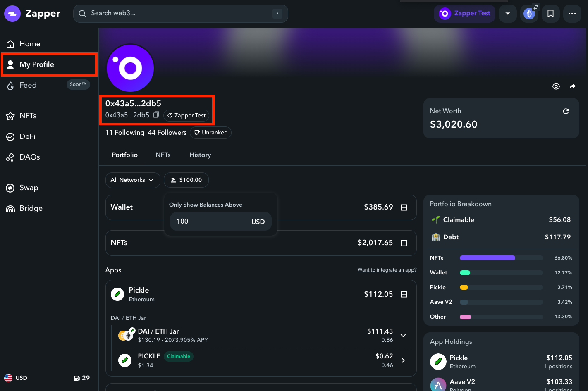Image resolution: width=588 pixels, height=391 pixels.
Task: Click the Net Worth $3,020.60 value
Action: [454, 124]
